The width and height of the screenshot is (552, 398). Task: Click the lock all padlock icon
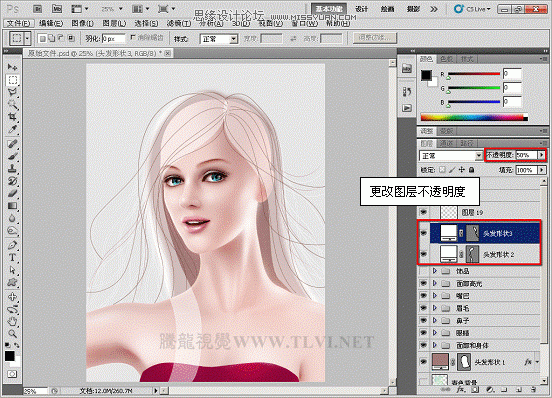[471, 170]
